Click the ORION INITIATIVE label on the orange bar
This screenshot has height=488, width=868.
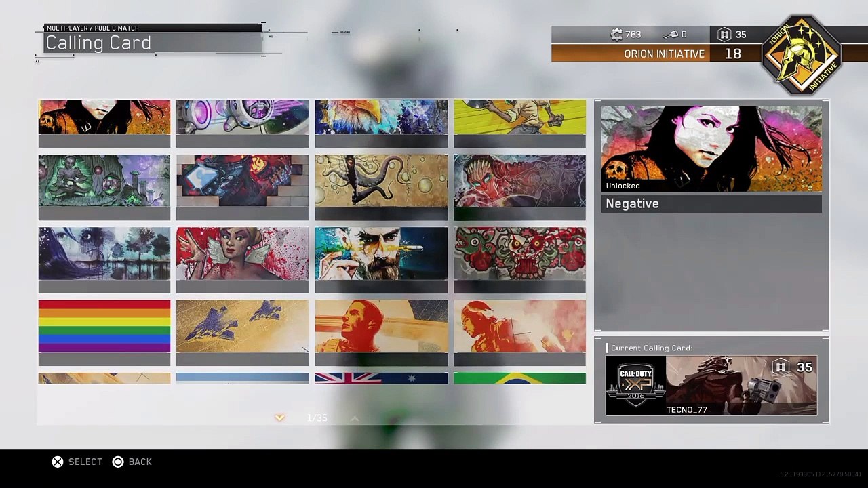pos(664,54)
